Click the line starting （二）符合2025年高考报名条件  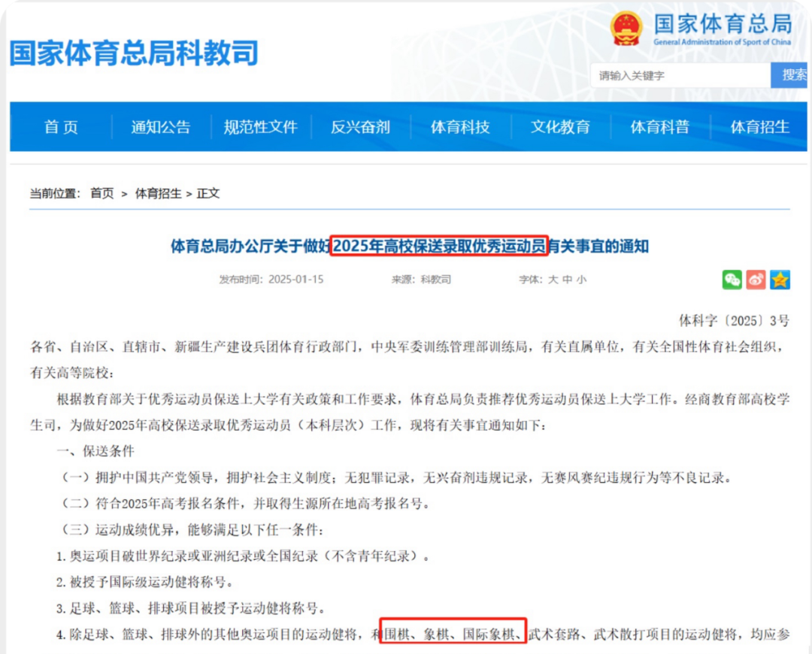[x=245, y=504]
